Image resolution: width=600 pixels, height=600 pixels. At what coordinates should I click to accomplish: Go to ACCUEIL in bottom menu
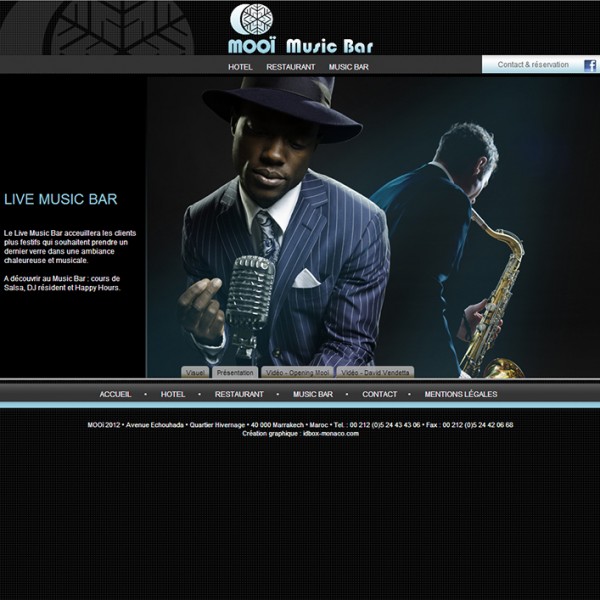(115, 394)
